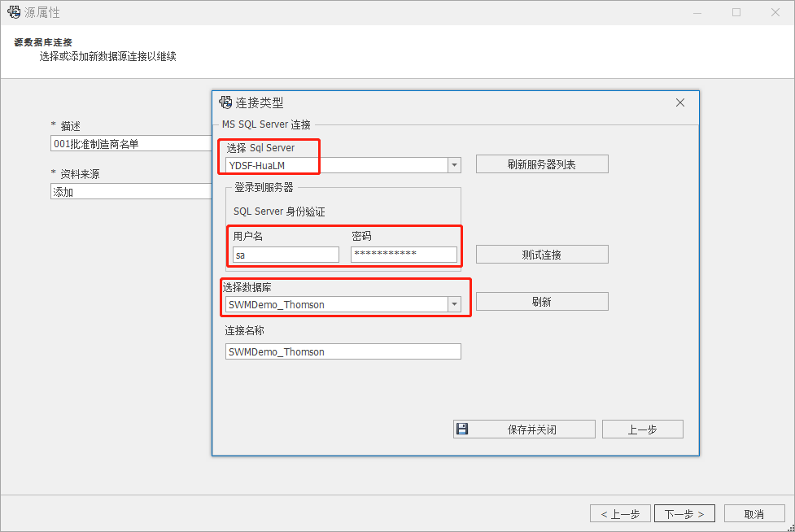Screen dimensions: 795x532
Task: Cancel the wizard with 取消
Action: tap(754, 514)
